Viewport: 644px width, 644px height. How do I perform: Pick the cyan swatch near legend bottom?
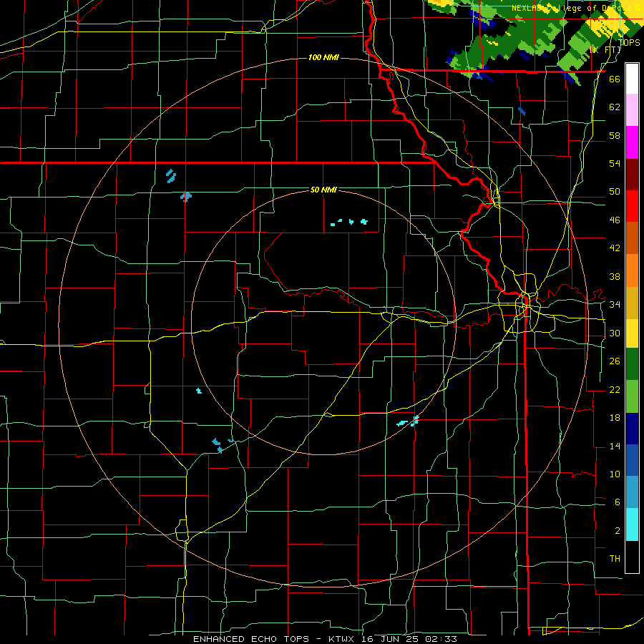[x=632, y=525]
